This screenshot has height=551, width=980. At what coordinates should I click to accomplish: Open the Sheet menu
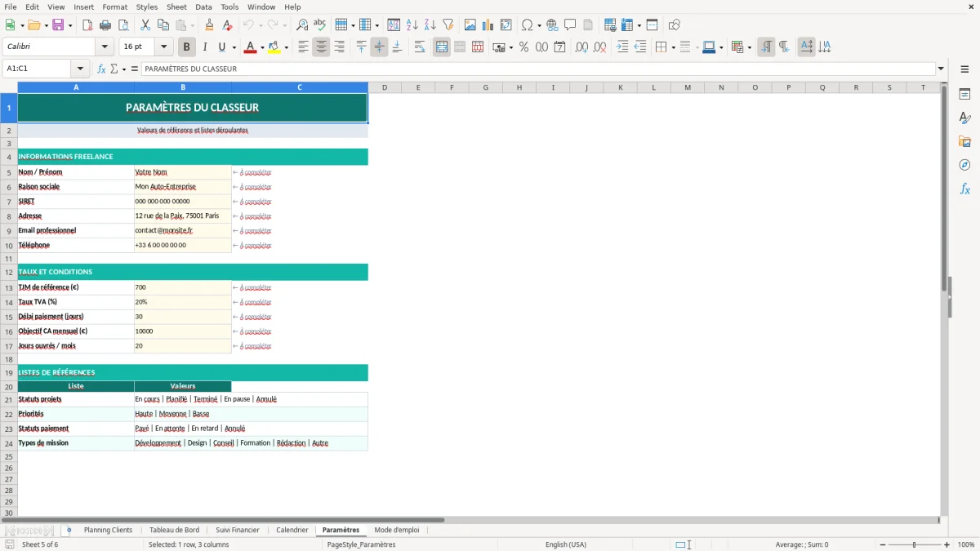177,7
